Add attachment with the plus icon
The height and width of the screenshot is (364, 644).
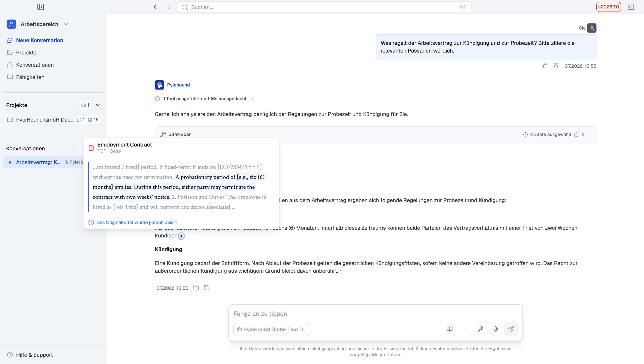465,329
